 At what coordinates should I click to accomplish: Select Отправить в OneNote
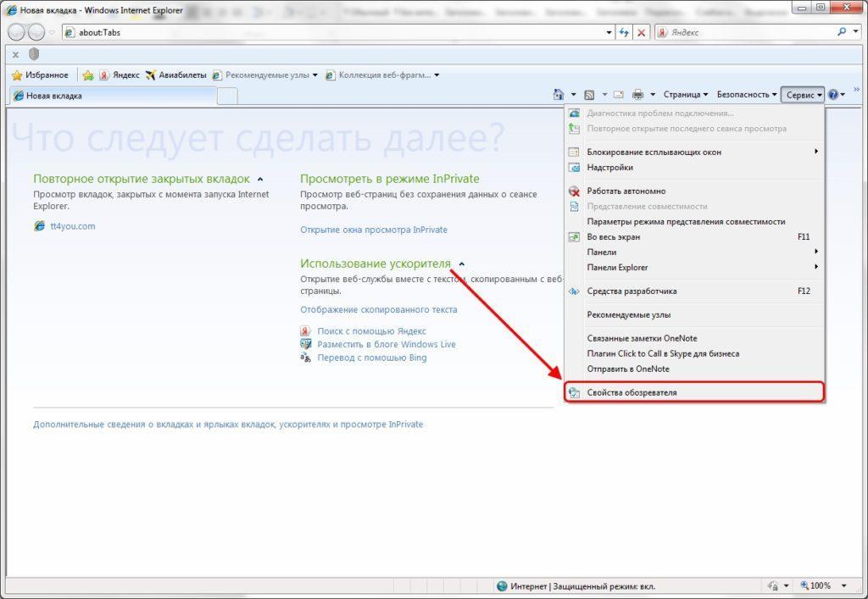694,369
